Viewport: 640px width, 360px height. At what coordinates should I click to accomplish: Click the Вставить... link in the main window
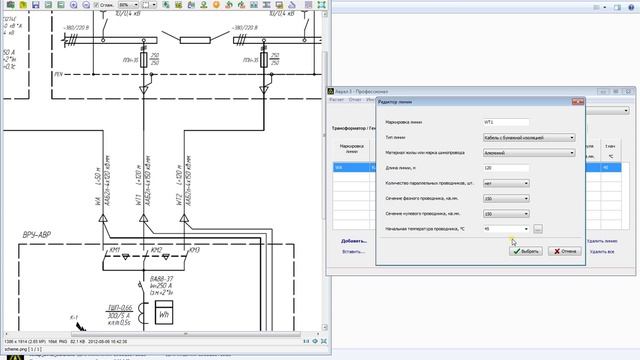click(x=353, y=251)
